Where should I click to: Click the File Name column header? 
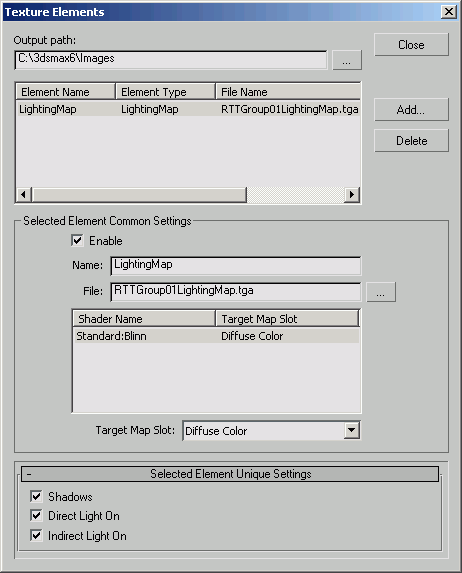pyautogui.click(x=288, y=91)
